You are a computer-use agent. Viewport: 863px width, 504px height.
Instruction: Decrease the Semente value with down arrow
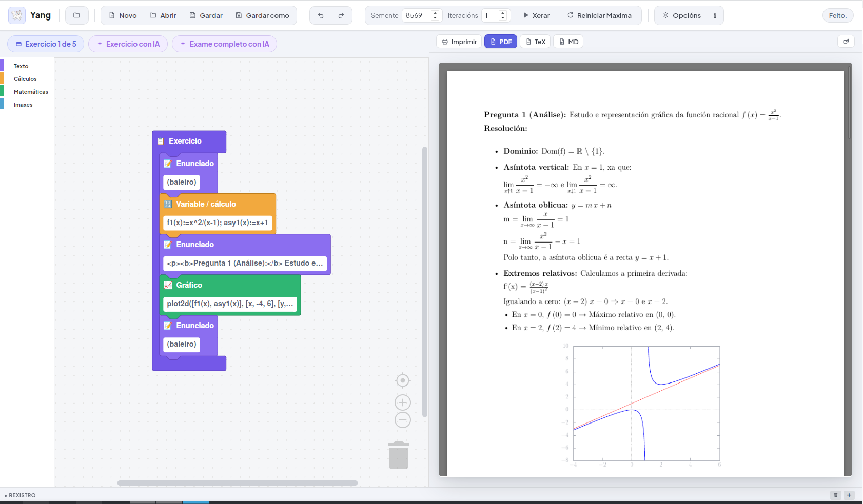pos(435,18)
